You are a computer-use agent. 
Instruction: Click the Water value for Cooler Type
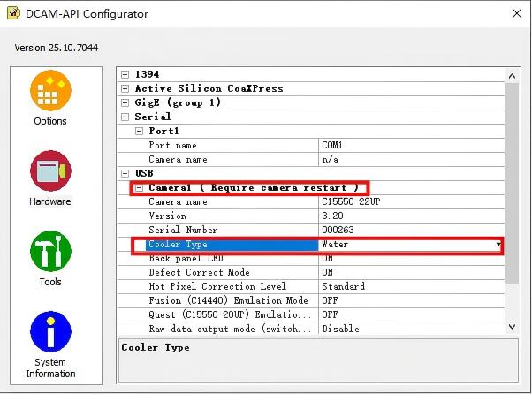[335, 244]
